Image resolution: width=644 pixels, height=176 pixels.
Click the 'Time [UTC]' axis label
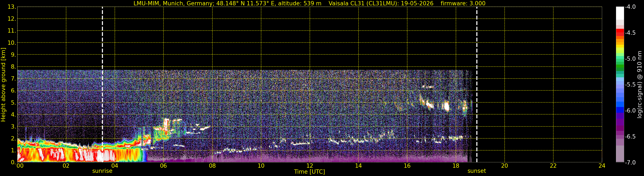(310, 172)
